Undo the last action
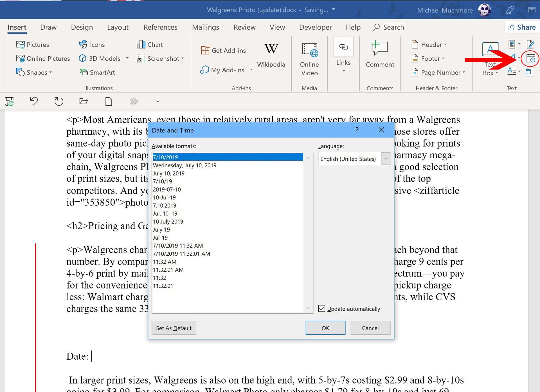 34,101
